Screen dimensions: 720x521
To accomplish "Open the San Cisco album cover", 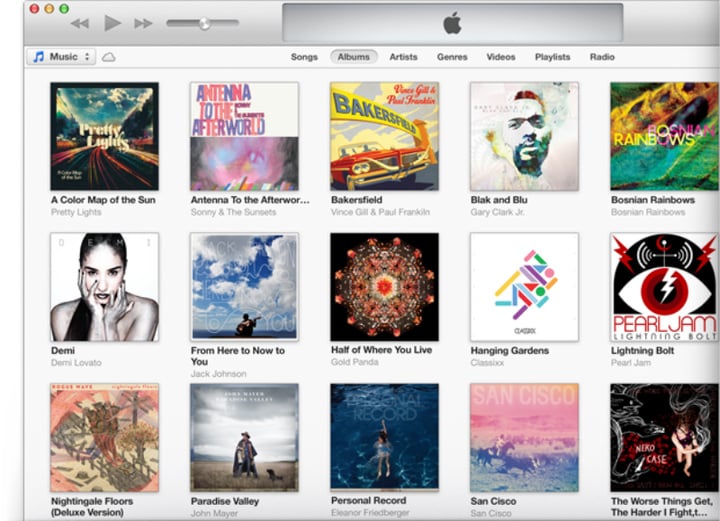I will point(524,437).
